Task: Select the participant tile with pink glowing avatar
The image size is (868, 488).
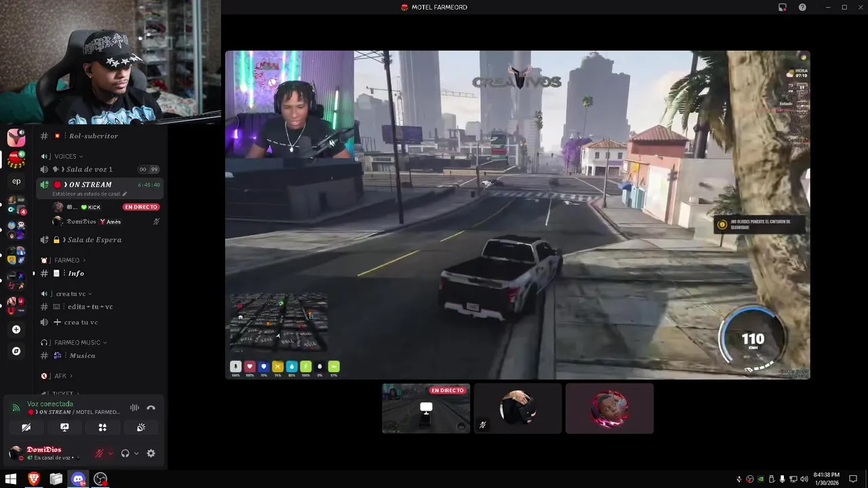Action: point(610,408)
